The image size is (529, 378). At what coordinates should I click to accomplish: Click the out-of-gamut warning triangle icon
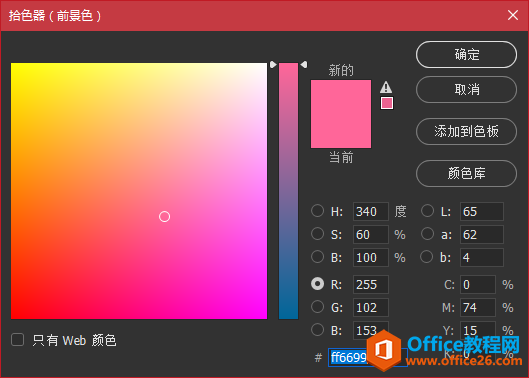click(386, 87)
